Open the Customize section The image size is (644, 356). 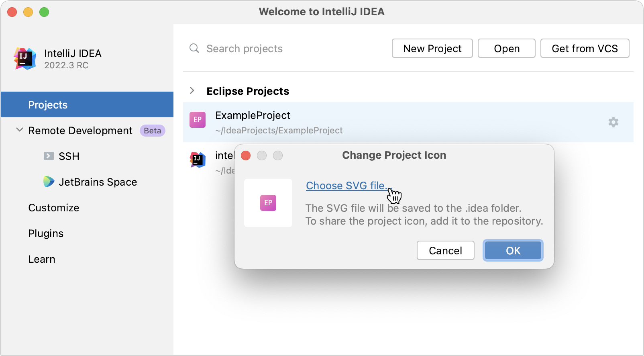54,208
